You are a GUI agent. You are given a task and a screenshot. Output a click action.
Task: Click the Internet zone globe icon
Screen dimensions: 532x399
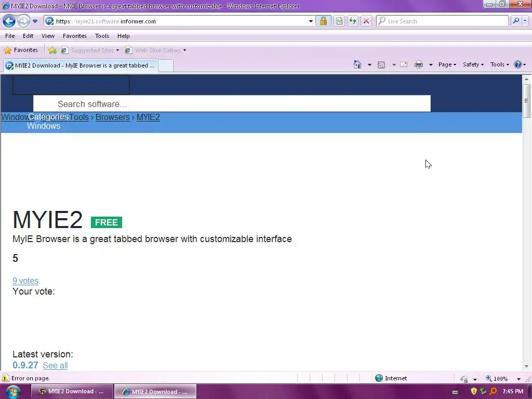click(379, 378)
